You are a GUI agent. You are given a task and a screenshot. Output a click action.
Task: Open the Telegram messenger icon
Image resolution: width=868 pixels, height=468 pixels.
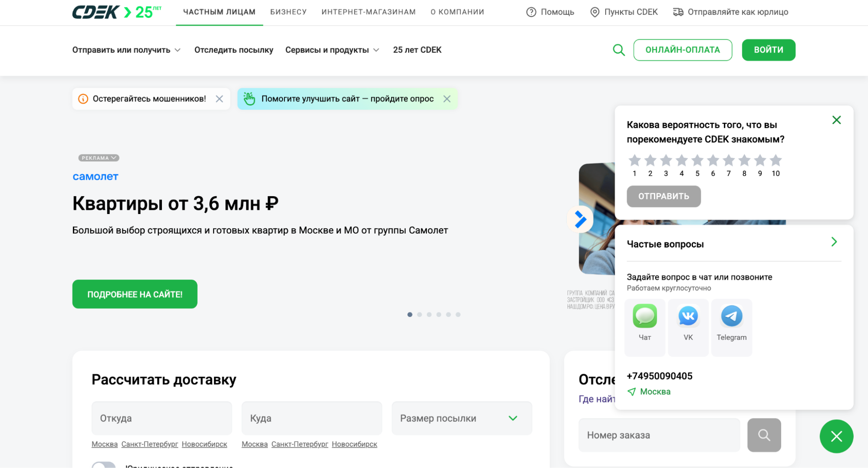732,316
